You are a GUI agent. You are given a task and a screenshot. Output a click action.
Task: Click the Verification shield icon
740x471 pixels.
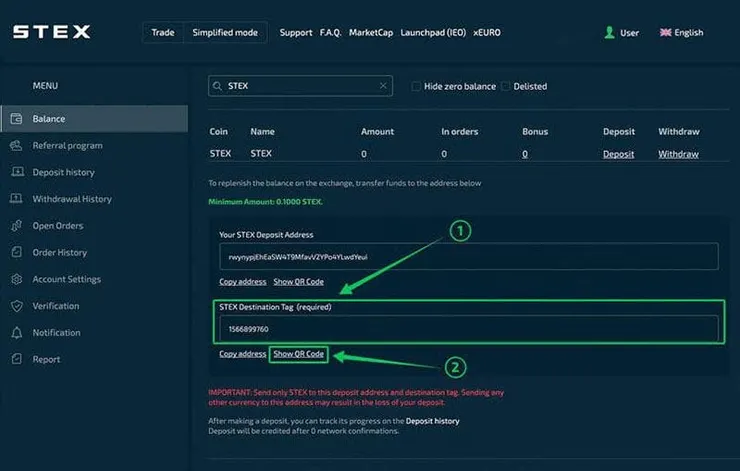pos(17,306)
